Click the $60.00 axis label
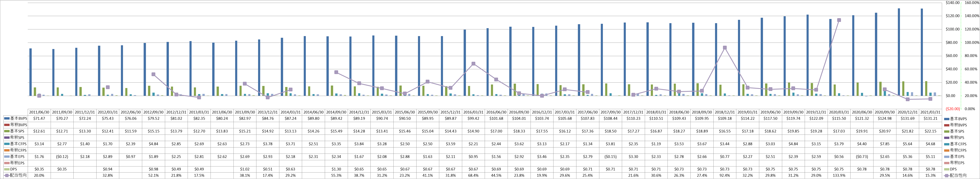Viewport: 980px width, 179px height. point(951,56)
